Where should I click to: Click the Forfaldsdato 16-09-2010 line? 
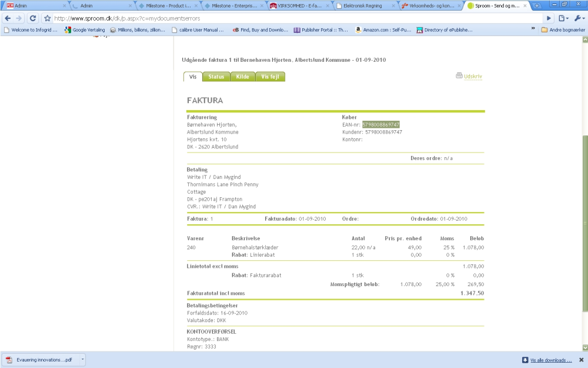(x=217, y=313)
